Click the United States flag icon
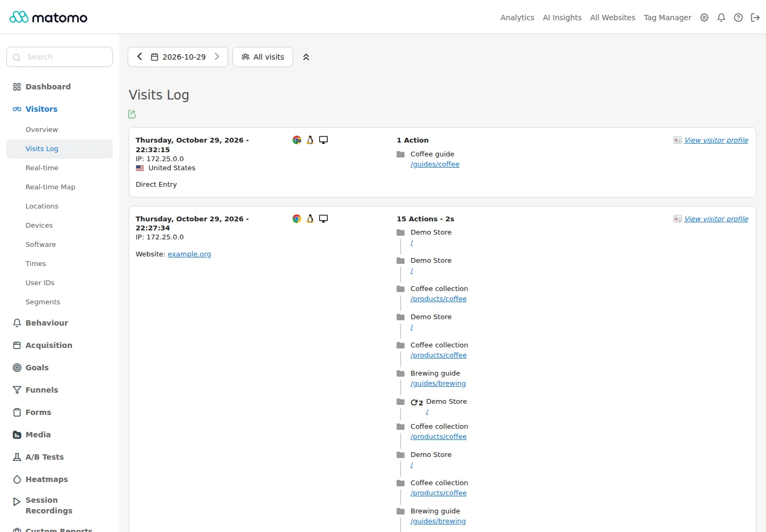This screenshot has width=766, height=532. coord(140,168)
